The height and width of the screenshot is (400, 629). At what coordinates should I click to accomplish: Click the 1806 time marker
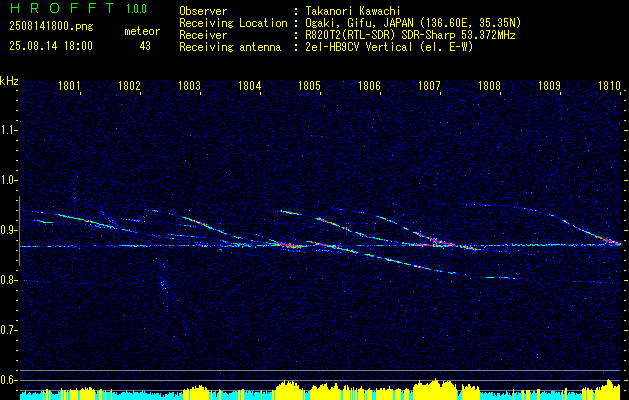[x=369, y=85]
